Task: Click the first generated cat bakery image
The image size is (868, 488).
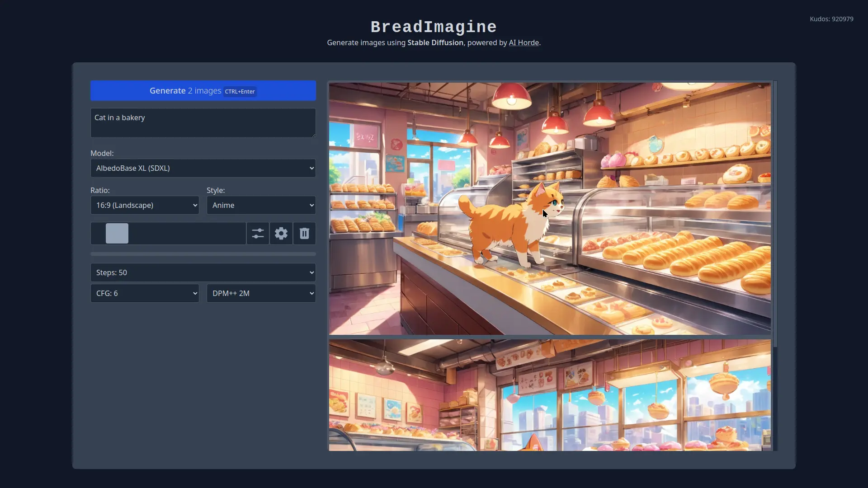Action: (x=550, y=208)
